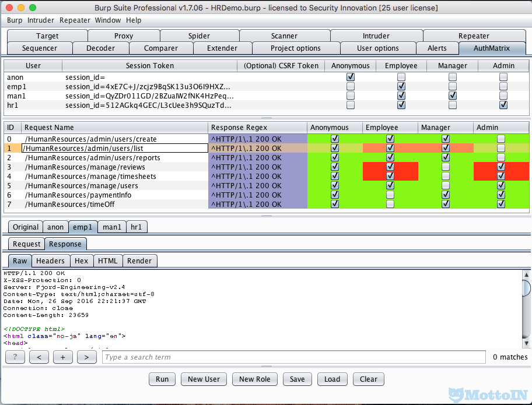532x405 pixels.
Task: Switch to the Scanner tab
Action: (x=284, y=36)
